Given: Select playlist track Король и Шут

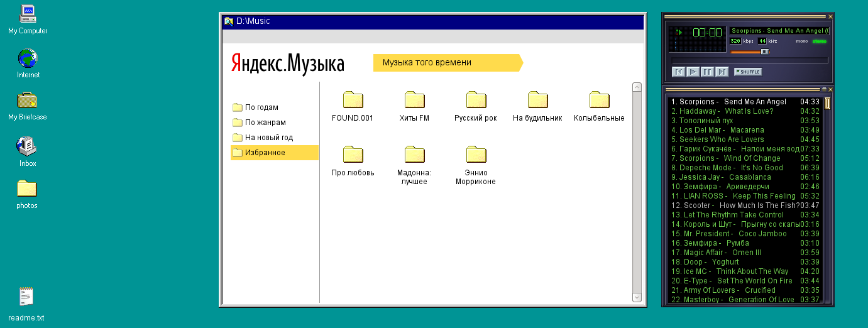Looking at the screenshot, I should (745, 224).
